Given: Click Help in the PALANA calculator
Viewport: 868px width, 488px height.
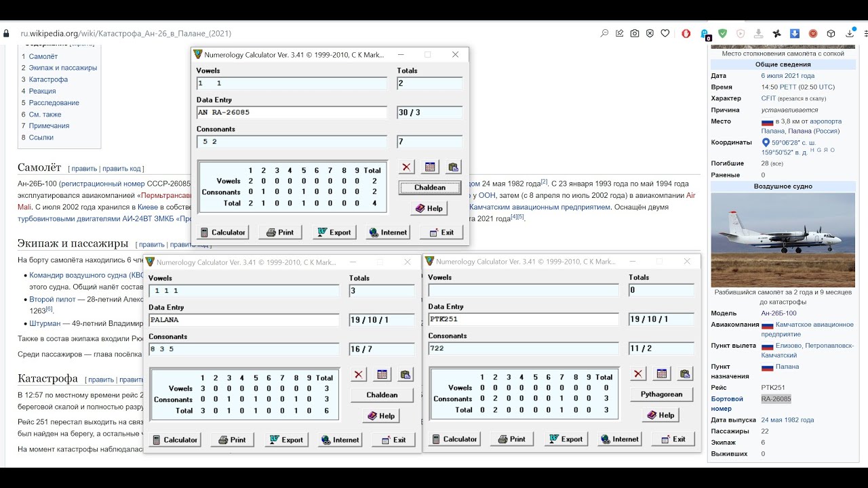Looking at the screenshot, I should click(x=381, y=415).
